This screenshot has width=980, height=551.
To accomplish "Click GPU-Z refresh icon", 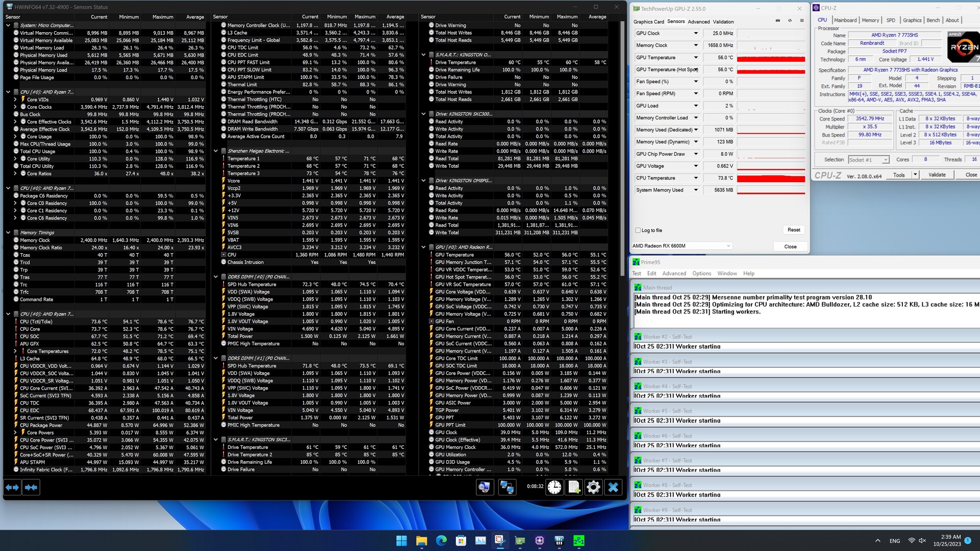I will [790, 21].
